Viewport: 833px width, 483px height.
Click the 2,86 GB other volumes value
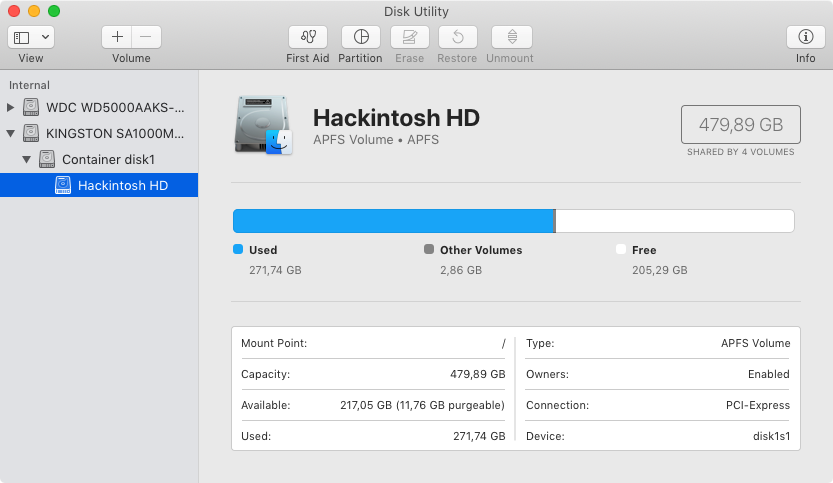pos(461,270)
